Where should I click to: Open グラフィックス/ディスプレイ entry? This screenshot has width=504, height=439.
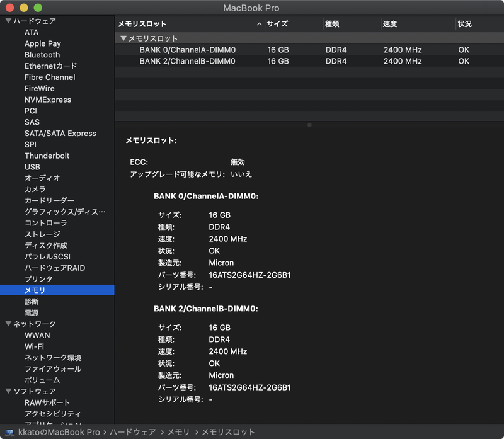coord(65,212)
